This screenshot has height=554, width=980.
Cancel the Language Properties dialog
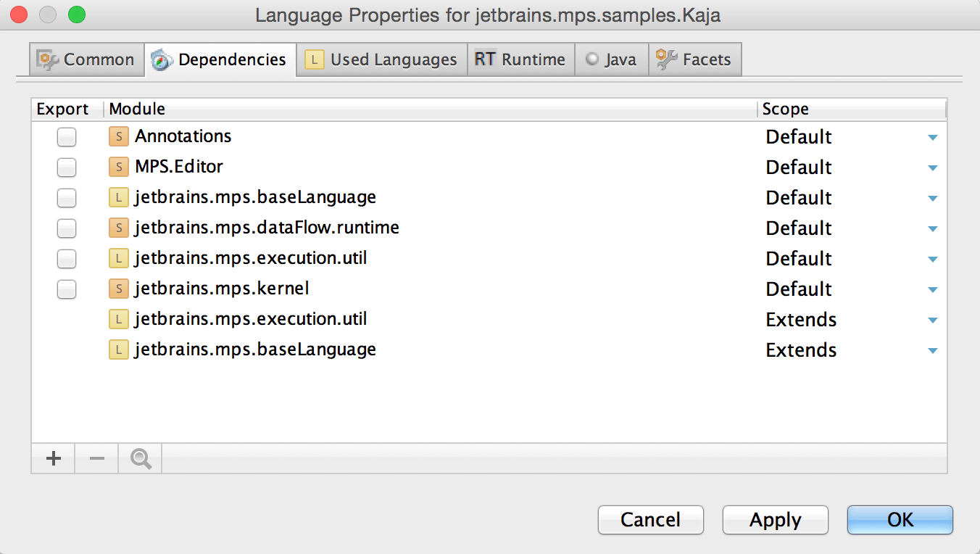tap(650, 520)
